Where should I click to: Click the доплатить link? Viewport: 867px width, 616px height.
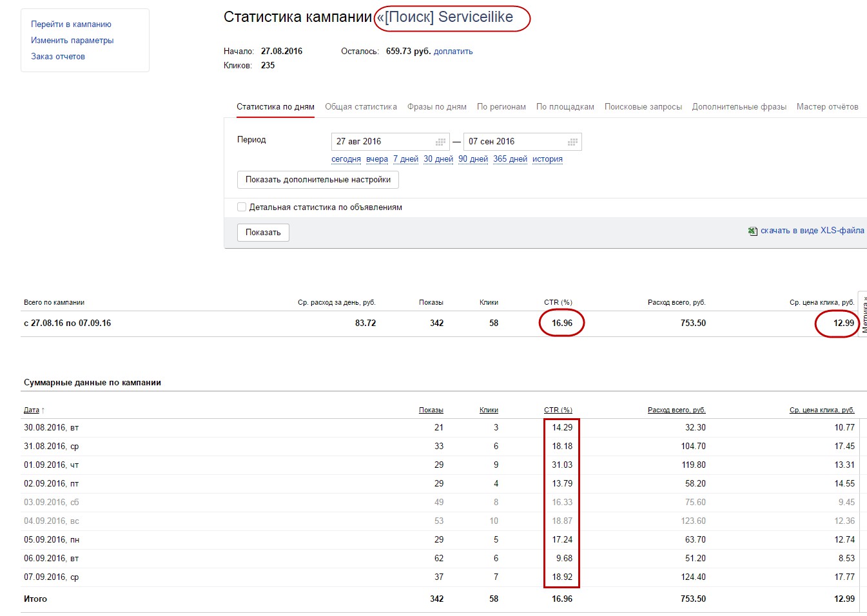(453, 52)
